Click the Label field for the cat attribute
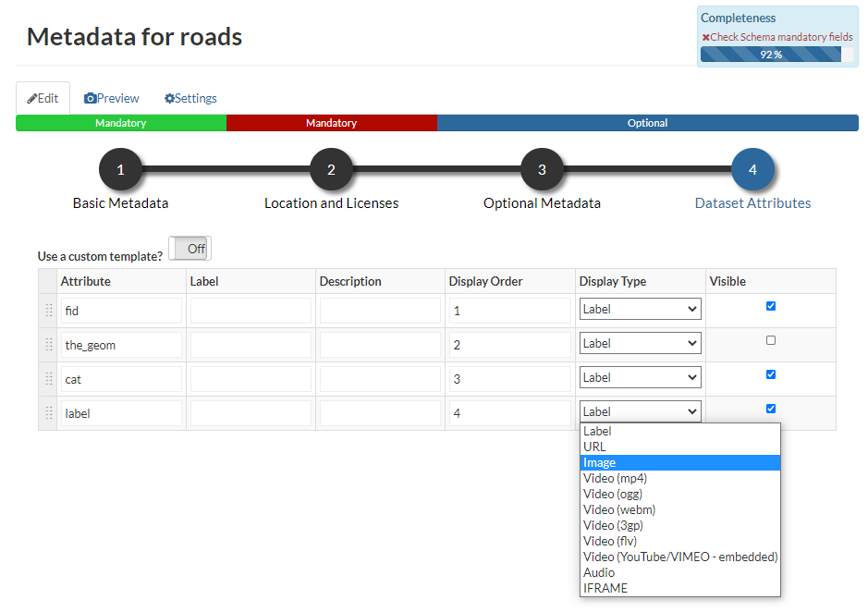Screen dimensions: 868x612 click(250, 377)
